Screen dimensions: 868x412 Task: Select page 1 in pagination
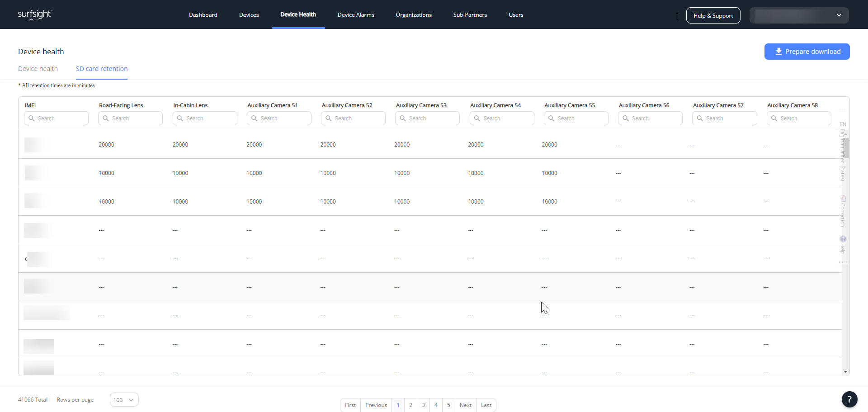398,405
